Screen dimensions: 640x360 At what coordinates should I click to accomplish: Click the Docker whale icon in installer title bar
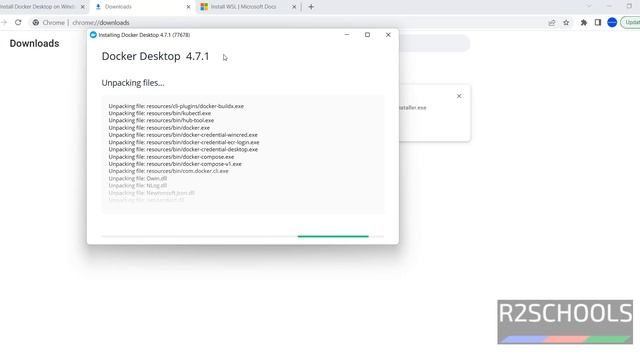(93, 35)
